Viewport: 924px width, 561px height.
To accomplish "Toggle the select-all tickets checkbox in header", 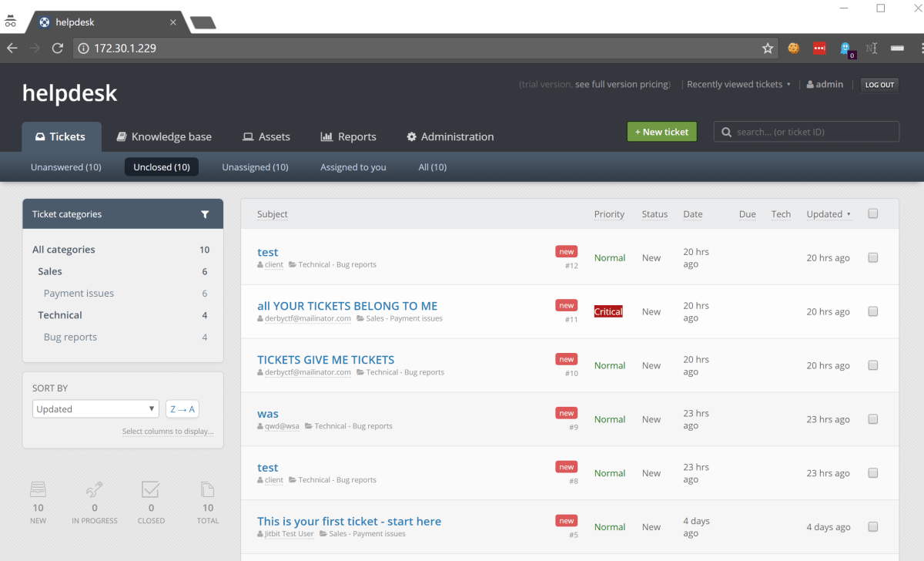I will point(872,213).
